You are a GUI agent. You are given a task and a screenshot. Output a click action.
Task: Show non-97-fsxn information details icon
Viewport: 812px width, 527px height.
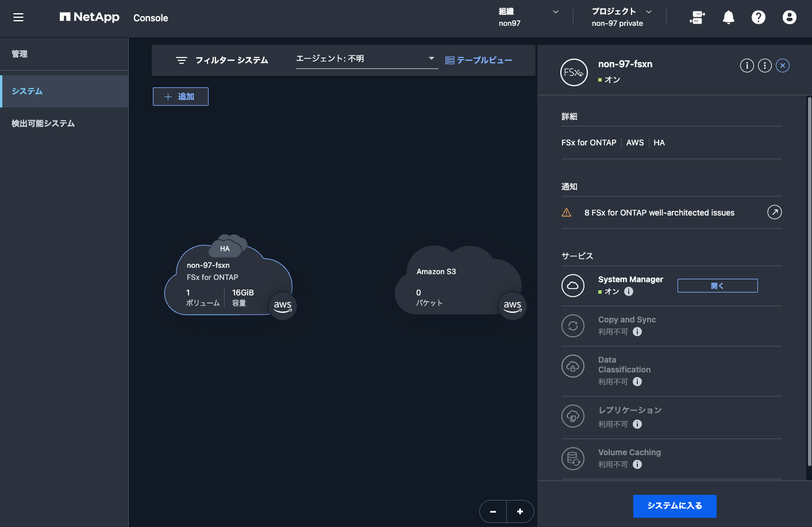[x=747, y=66]
